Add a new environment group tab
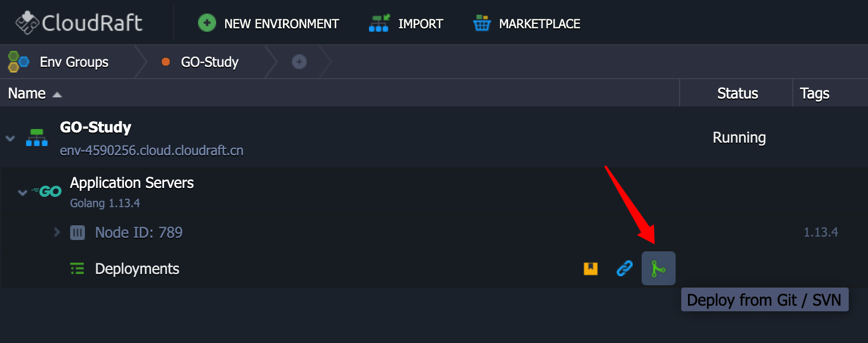Image resolution: width=868 pixels, height=343 pixels. tap(299, 62)
